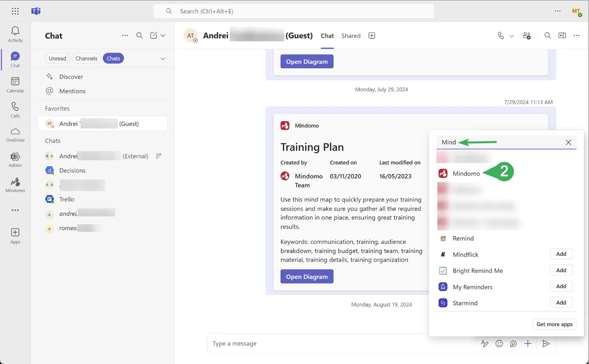Select Mindomo from the app results

point(466,174)
